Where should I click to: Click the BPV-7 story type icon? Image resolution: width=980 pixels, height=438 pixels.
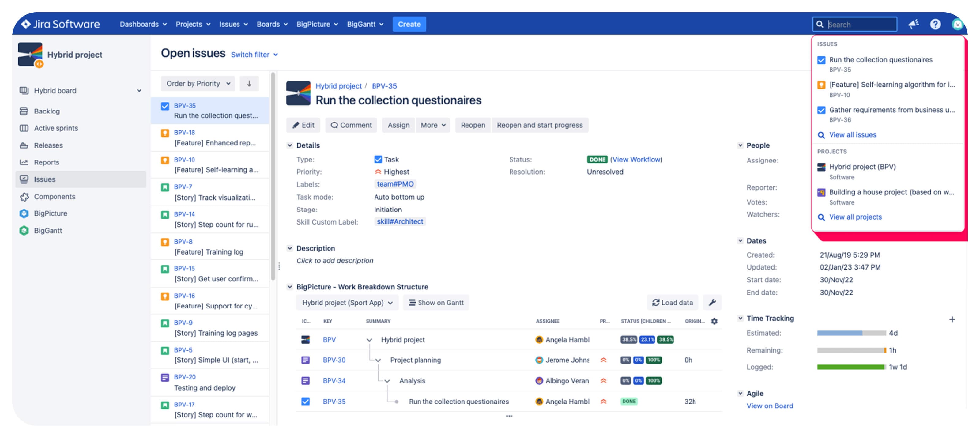[x=165, y=188]
